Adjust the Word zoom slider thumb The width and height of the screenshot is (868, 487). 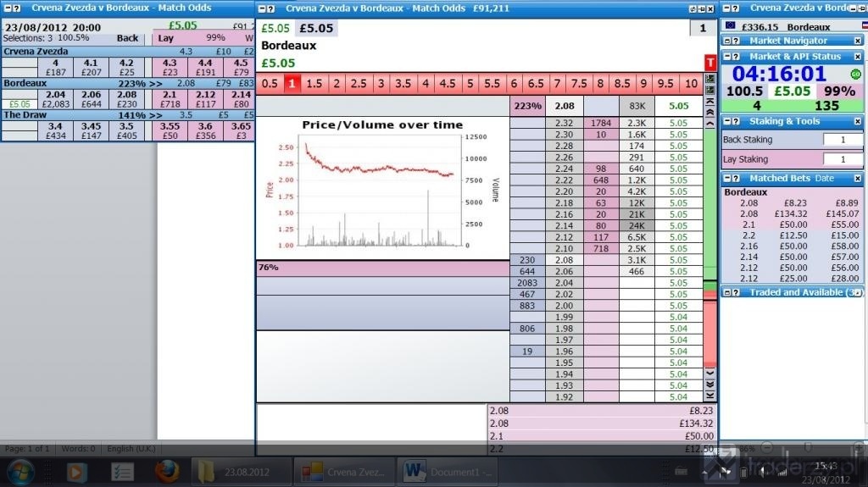tap(808, 446)
